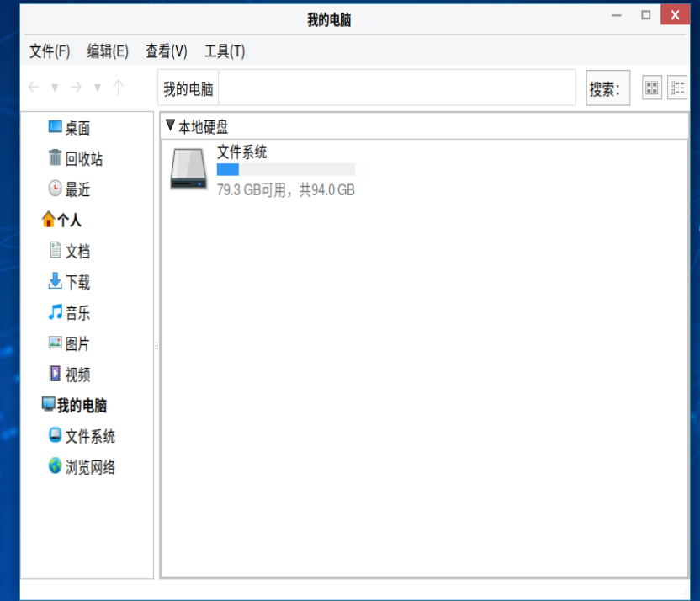Image resolution: width=700 pixels, height=601 pixels.
Task: Open 下载 folder in sidebar
Action: pyautogui.click(x=77, y=283)
